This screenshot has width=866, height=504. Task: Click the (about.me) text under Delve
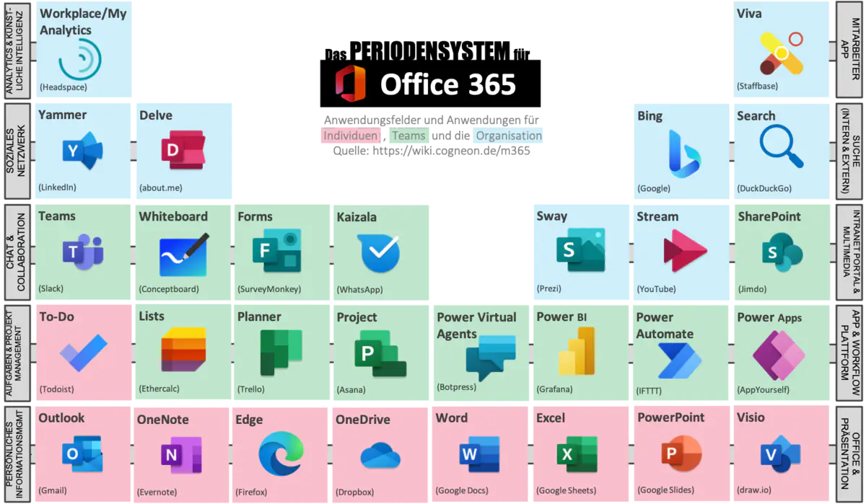[x=160, y=188]
